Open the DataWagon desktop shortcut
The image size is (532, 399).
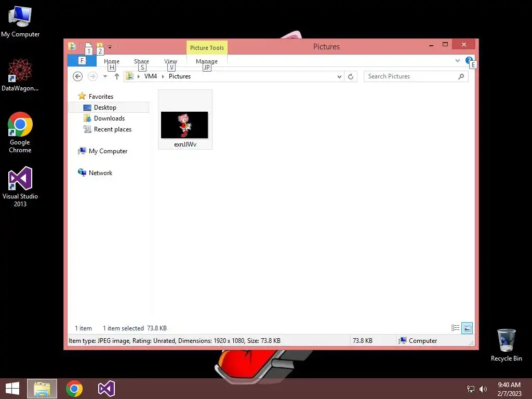pyautogui.click(x=20, y=75)
